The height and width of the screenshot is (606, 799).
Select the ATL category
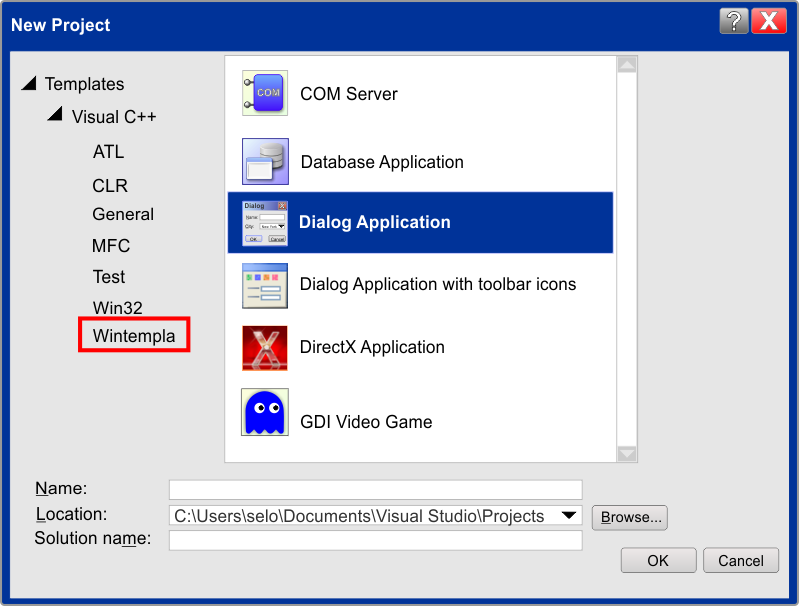(108, 152)
